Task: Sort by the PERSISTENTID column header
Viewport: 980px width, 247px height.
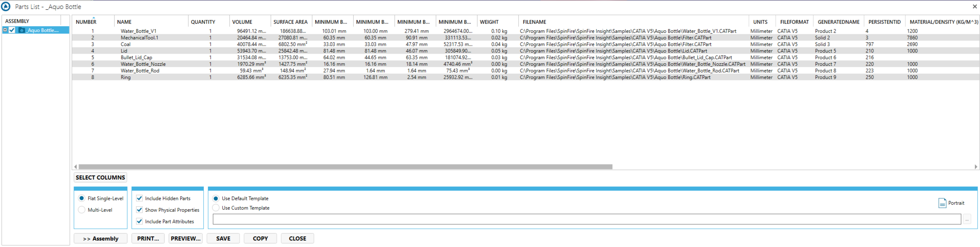Action: click(x=884, y=22)
